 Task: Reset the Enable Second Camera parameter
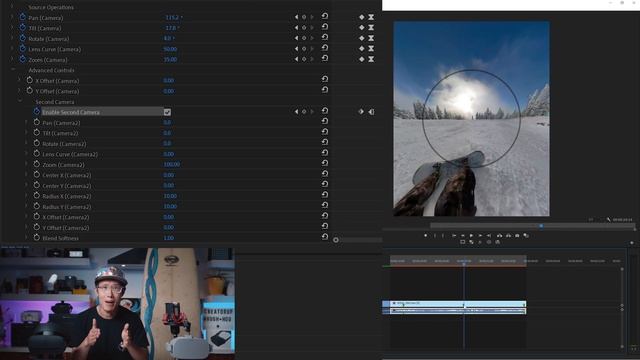325,111
